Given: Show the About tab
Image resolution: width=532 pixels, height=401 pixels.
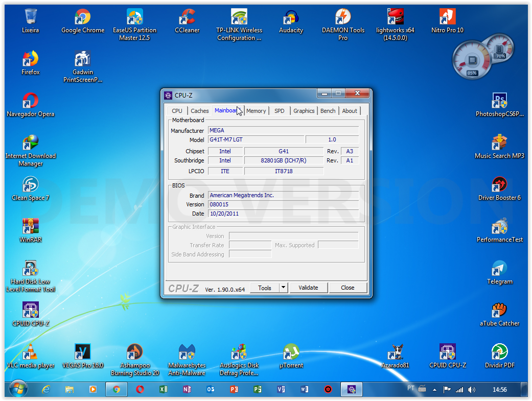Looking at the screenshot, I should click(350, 111).
